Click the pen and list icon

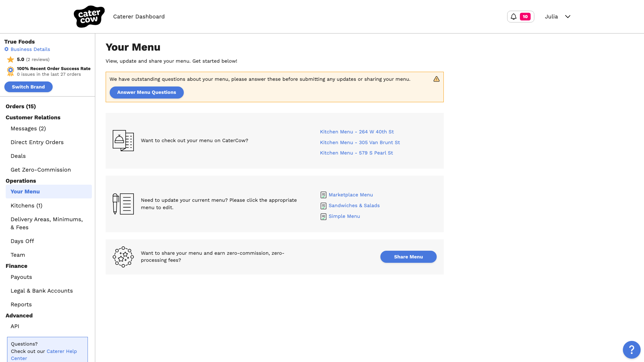[123, 204]
